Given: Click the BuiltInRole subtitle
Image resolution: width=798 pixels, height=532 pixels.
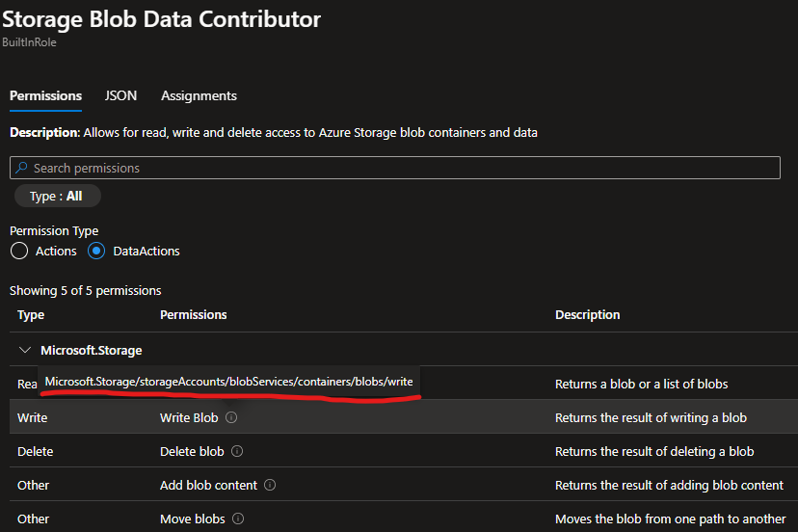Looking at the screenshot, I should point(29,42).
